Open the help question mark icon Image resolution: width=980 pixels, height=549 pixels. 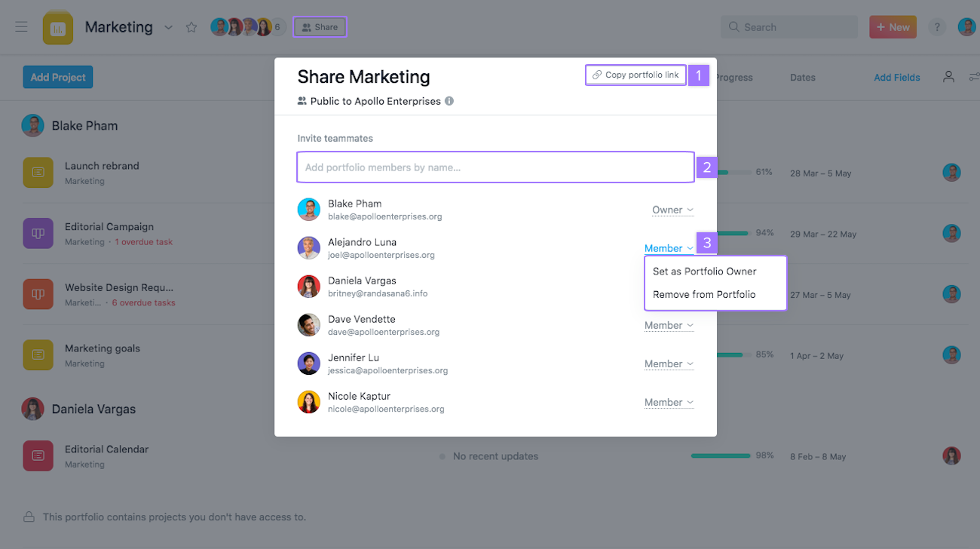pos(937,27)
